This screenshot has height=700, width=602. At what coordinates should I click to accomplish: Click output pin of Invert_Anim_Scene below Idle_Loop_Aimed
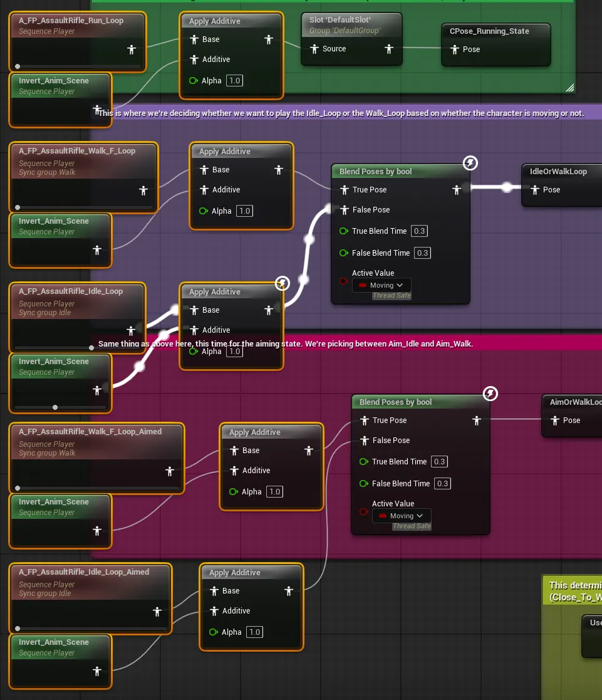97,671
